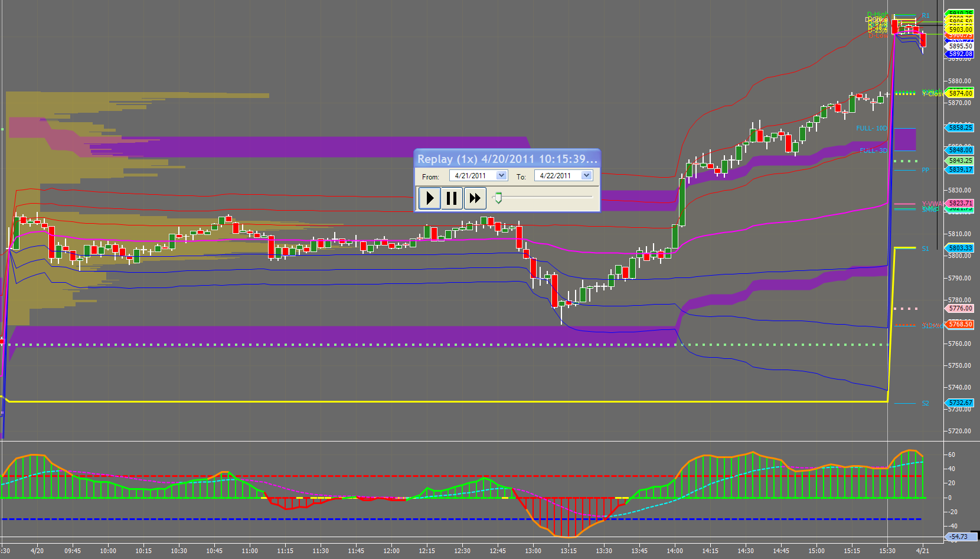This screenshot has height=559, width=980.
Task: Click the 14:00 time axis label
Action: point(675,551)
